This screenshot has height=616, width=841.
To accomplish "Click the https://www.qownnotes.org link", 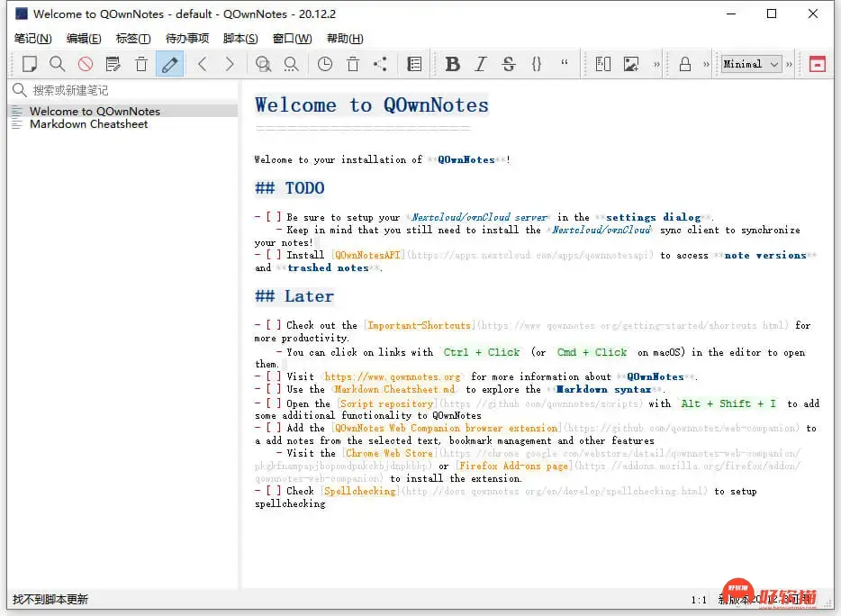I will tap(393, 376).
